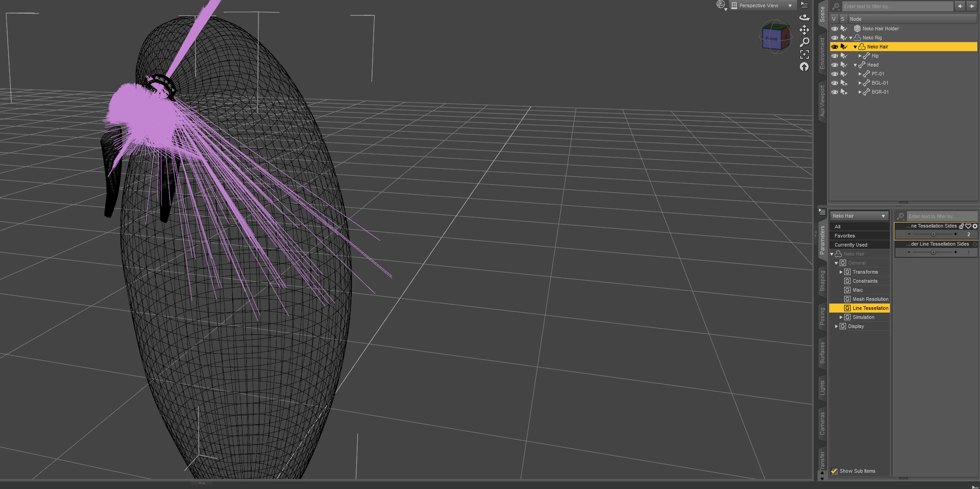Favorite the Tessellation Sides property with heart icon
Viewport: 980px width, 489px height.
(968, 226)
